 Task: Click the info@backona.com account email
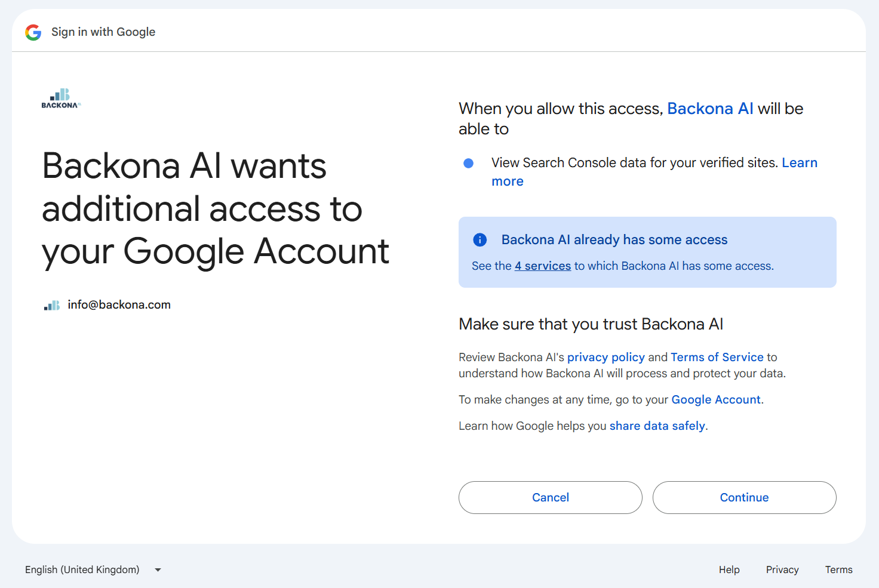[119, 305]
